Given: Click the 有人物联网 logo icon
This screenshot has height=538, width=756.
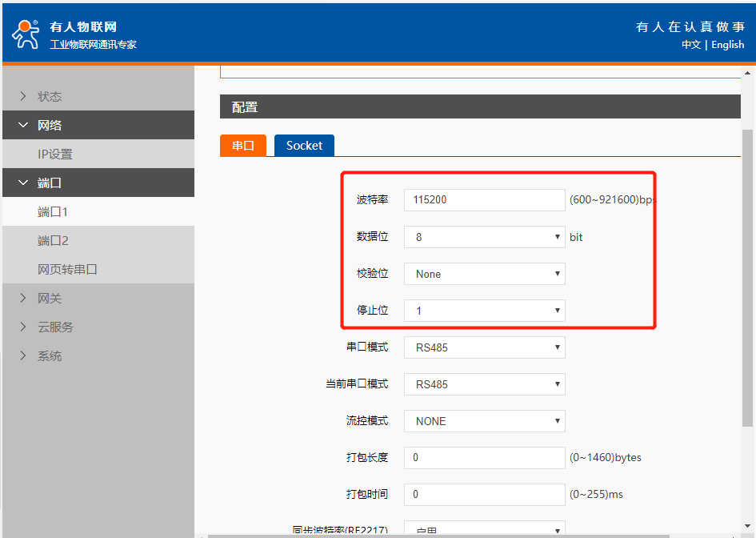Looking at the screenshot, I should (26, 33).
